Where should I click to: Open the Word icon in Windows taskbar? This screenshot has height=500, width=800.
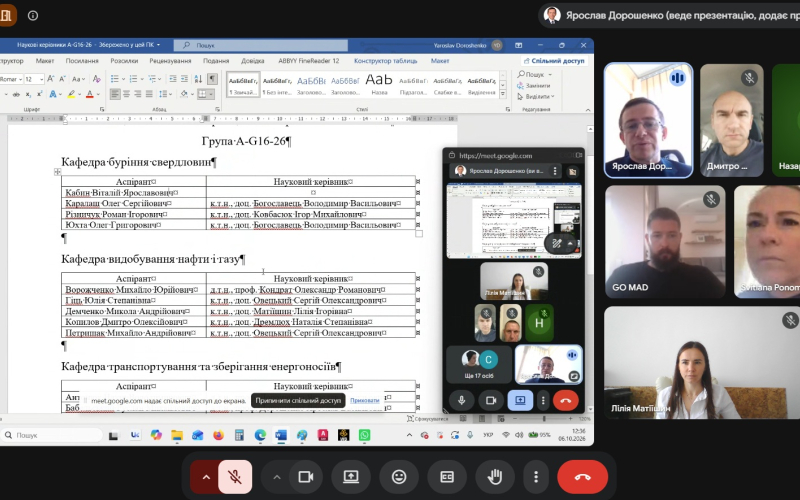click(281, 435)
